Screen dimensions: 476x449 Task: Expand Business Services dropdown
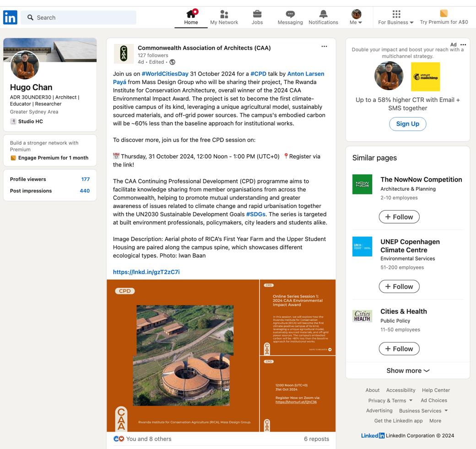click(423, 411)
